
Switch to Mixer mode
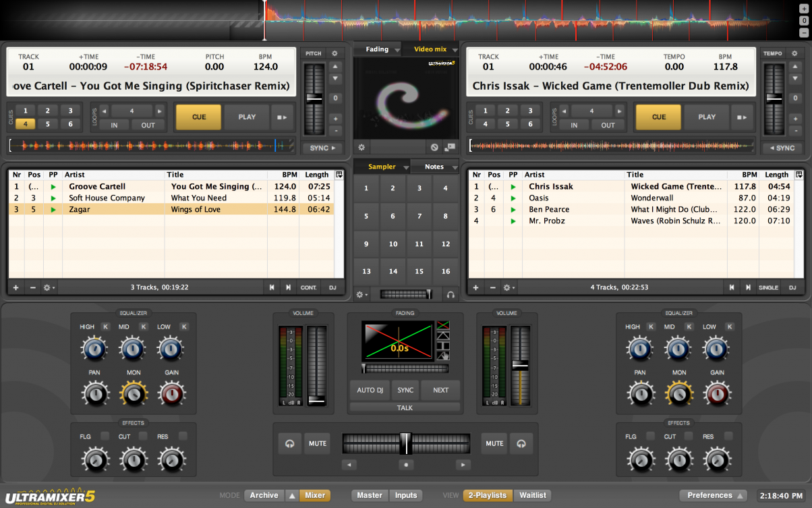tap(315, 495)
